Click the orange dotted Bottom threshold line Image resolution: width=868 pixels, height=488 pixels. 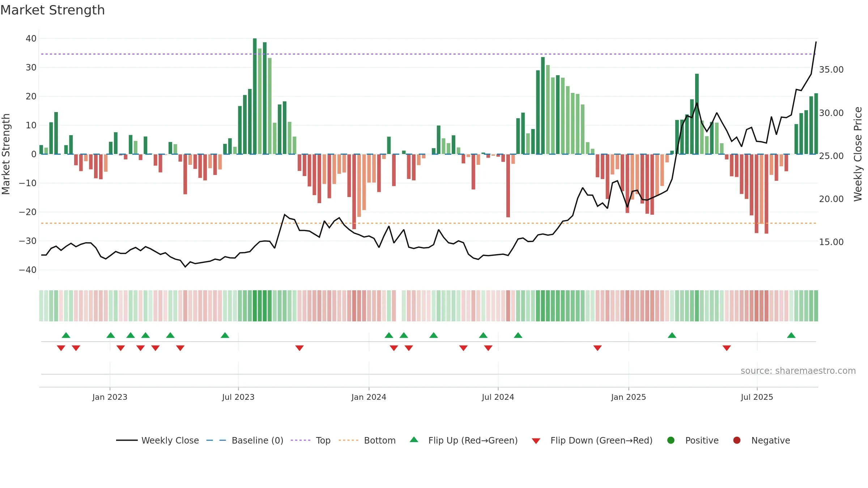(429, 223)
